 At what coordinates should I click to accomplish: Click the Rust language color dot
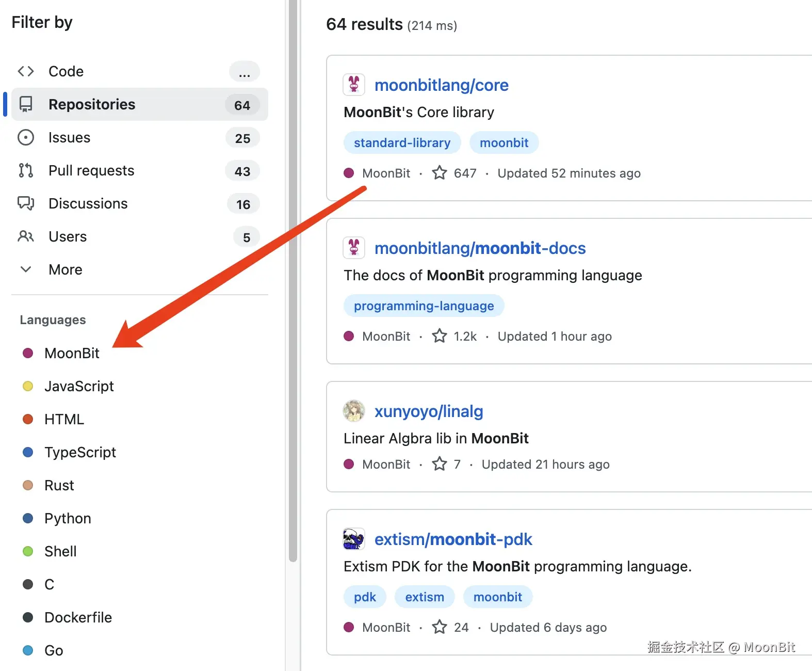pos(28,485)
